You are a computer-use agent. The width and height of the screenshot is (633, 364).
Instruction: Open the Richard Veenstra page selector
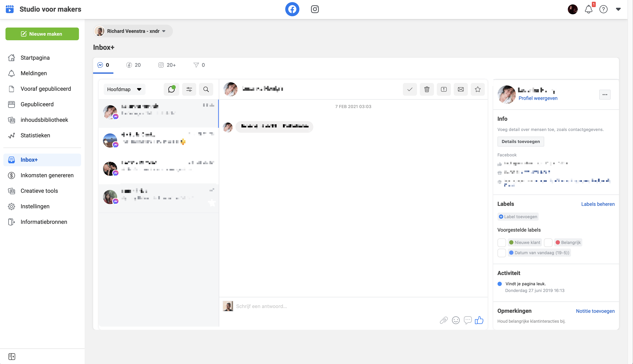(x=133, y=31)
